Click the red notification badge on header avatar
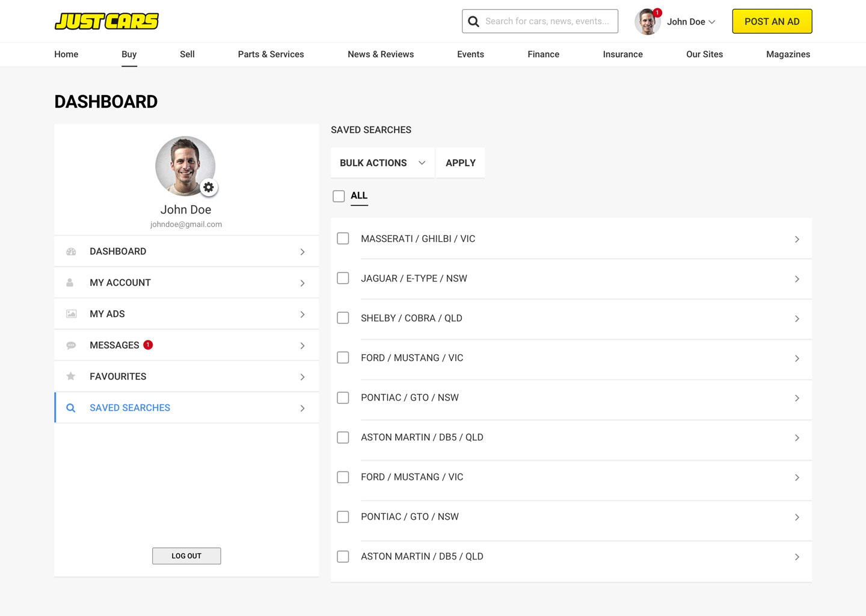 (x=657, y=13)
